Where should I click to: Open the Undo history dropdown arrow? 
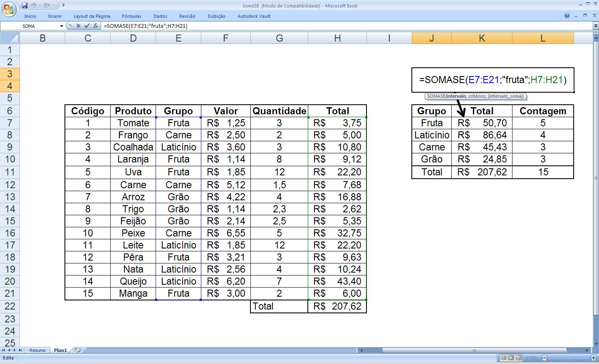click(40, 5)
